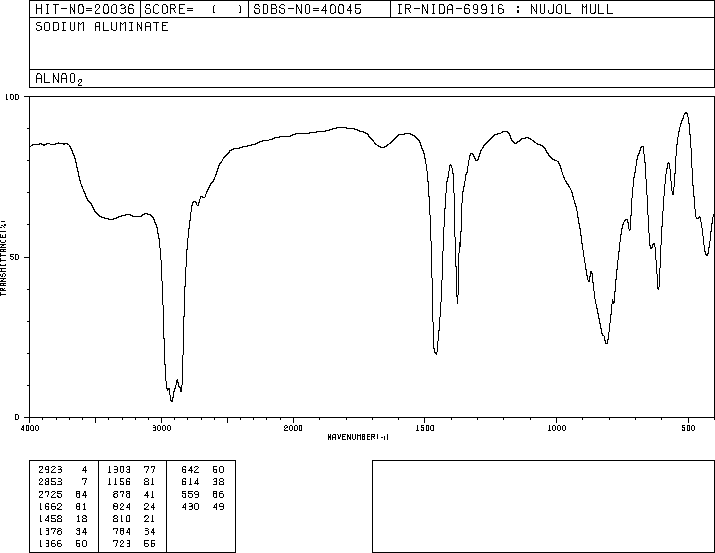Click the peak value "824" in table

[x=122, y=506]
